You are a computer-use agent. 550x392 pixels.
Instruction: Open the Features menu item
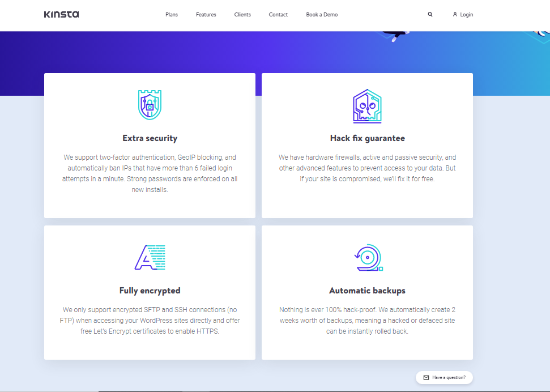pos(206,15)
